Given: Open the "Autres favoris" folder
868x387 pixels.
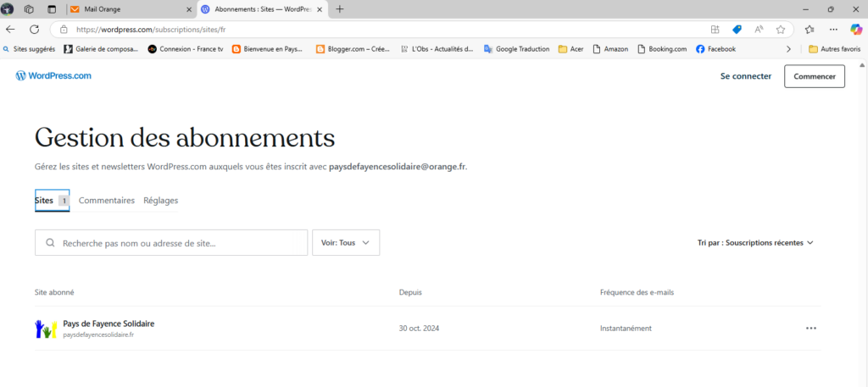Looking at the screenshot, I should coord(835,49).
